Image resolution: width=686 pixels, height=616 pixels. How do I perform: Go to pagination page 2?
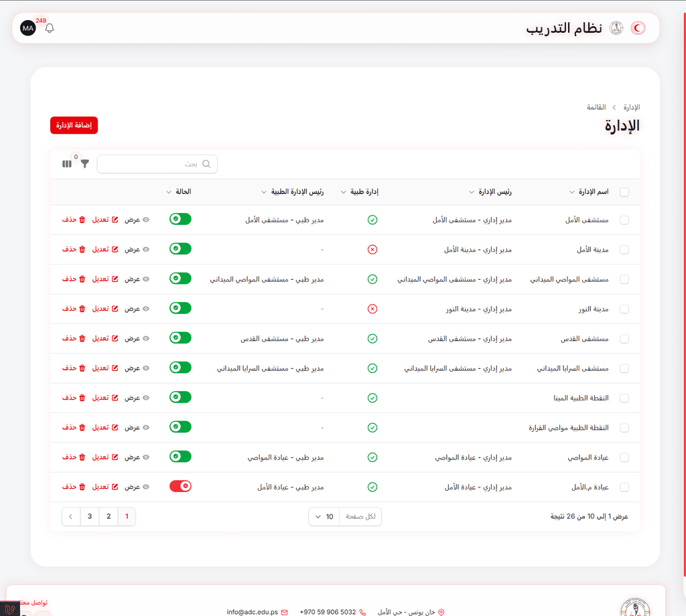(x=109, y=517)
